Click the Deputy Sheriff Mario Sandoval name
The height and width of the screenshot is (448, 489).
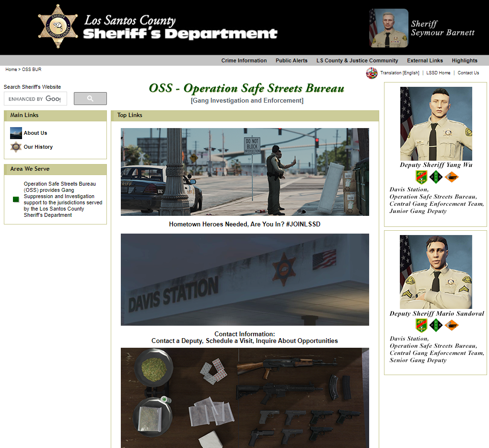pyautogui.click(x=437, y=313)
